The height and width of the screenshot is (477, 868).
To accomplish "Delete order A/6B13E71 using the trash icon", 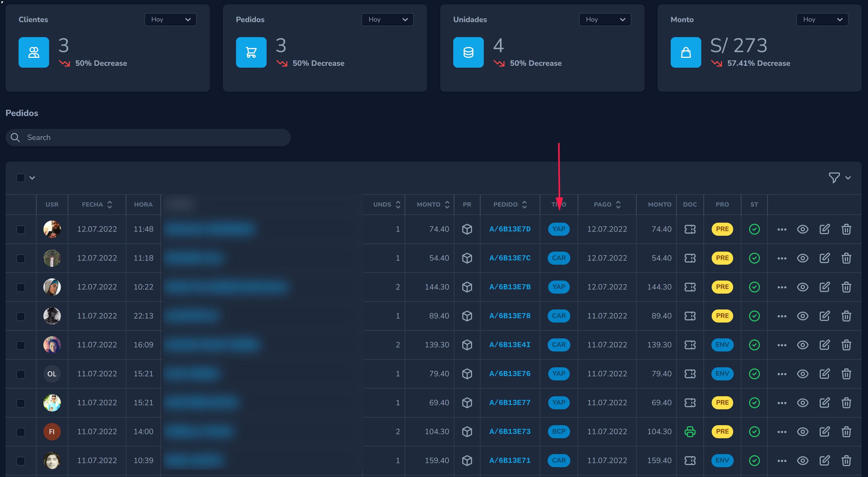I will click(x=846, y=461).
